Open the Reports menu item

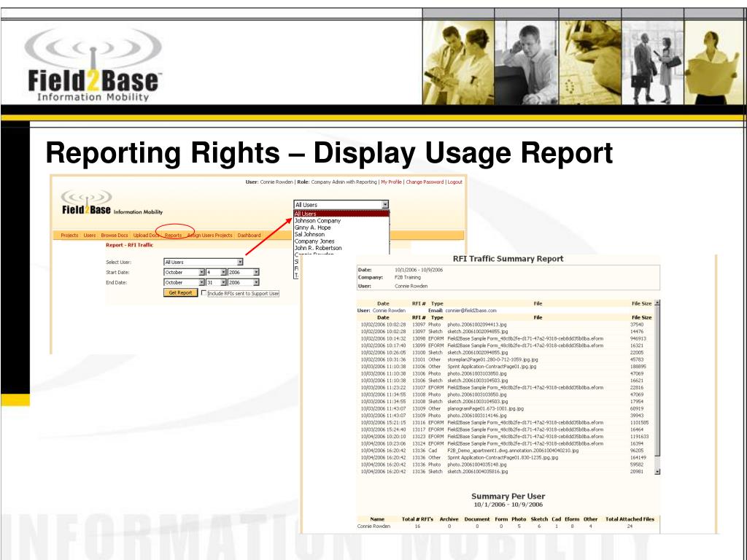[173, 236]
